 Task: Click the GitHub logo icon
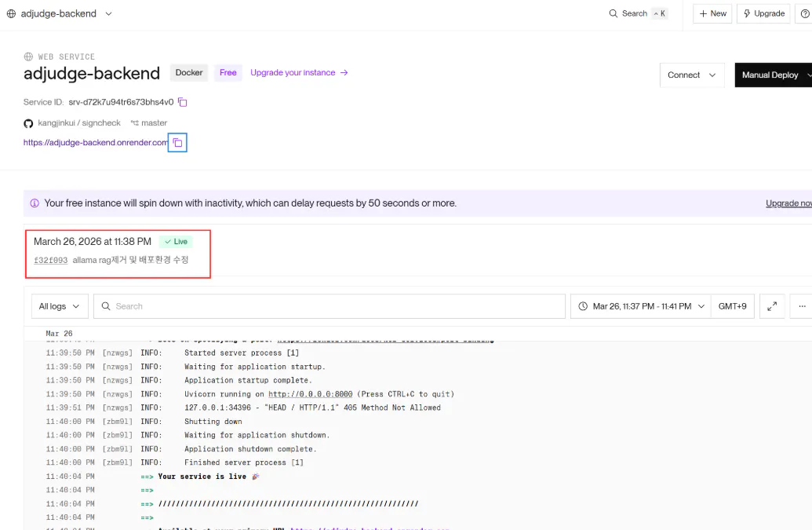(x=28, y=123)
